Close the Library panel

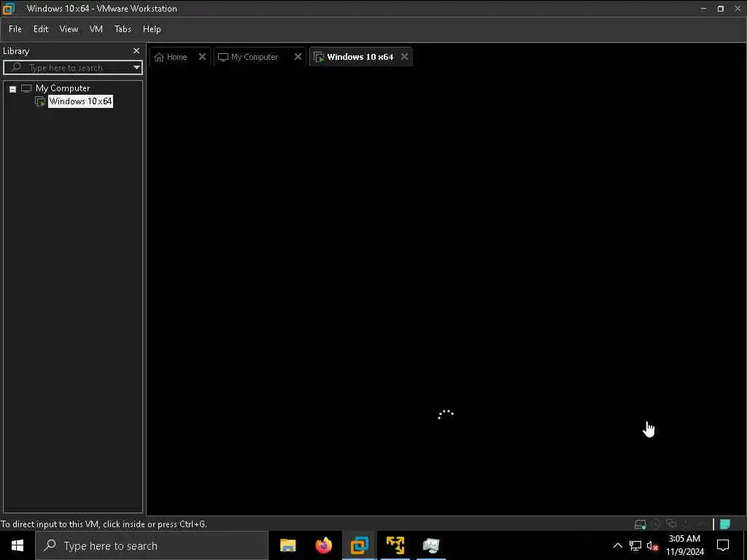click(x=136, y=50)
